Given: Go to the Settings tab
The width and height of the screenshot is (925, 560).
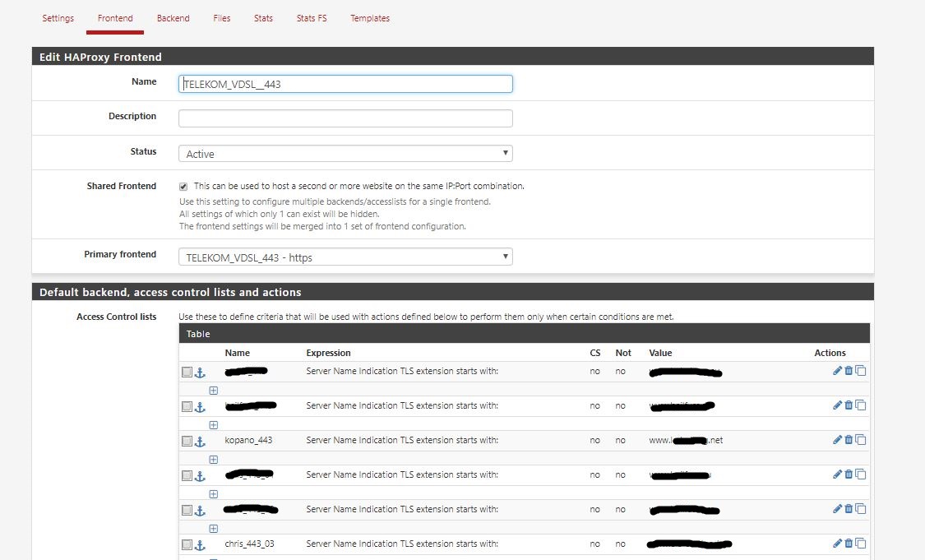Looking at the screenshot, I should [x=58, y=18].
